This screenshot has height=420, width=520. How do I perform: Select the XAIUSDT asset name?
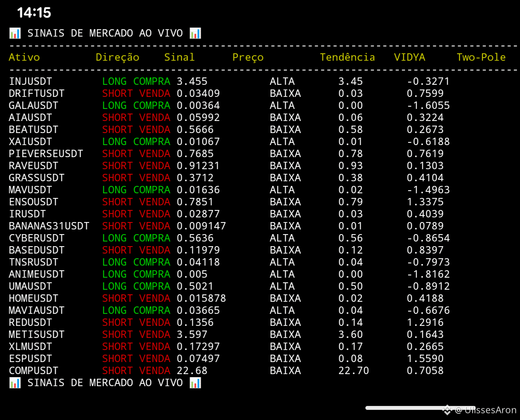[x=30, y=142]
